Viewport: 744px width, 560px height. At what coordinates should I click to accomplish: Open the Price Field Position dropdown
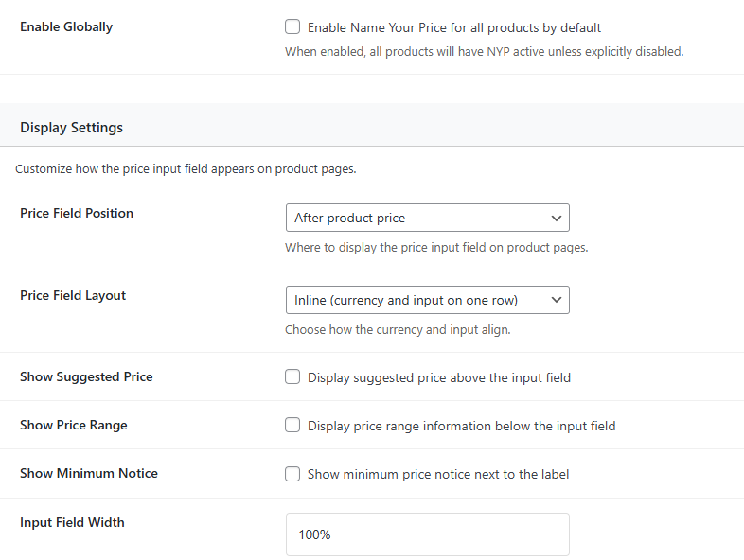click(427, 218)
